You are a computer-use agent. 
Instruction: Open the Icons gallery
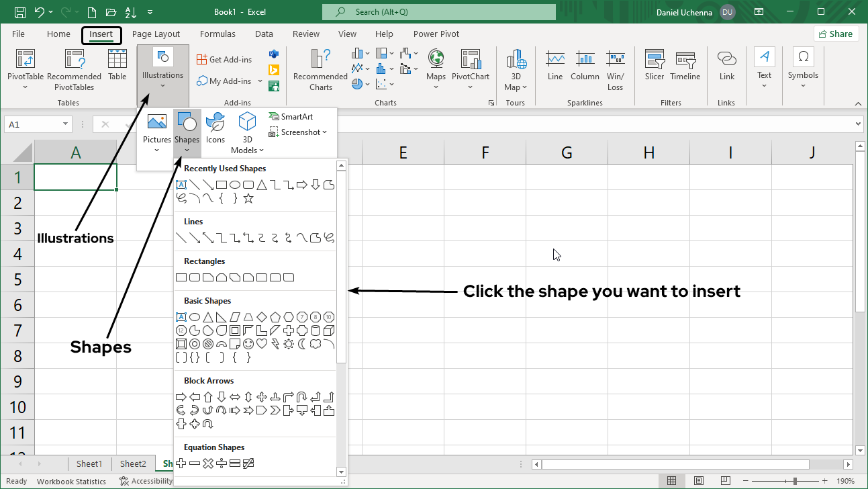click(x=215, y=128)
